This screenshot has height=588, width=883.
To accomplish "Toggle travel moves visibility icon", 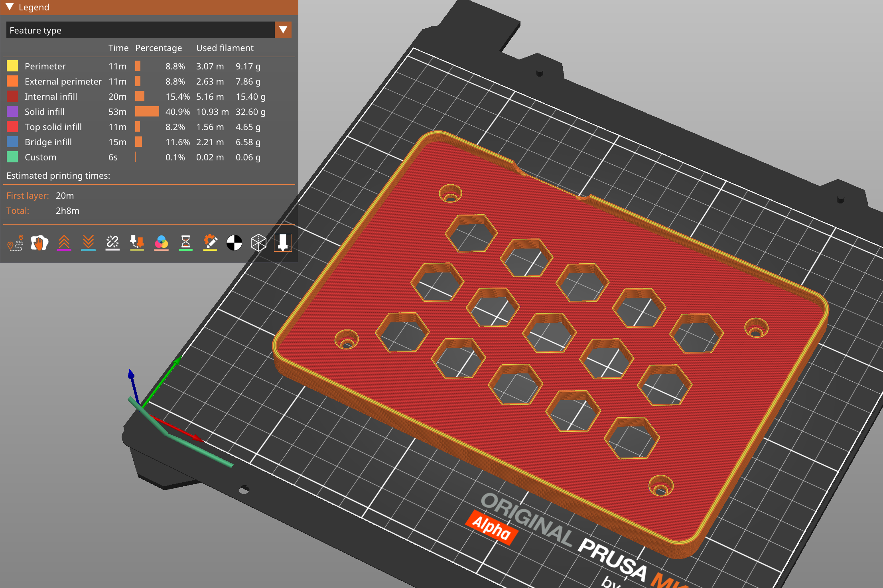I will (x=16, y=243).
